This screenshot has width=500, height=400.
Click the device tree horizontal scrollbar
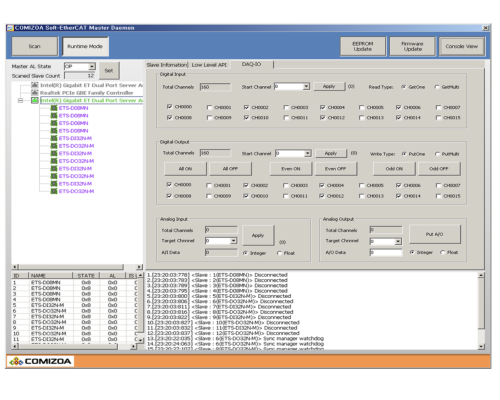[x=77, y=267]
